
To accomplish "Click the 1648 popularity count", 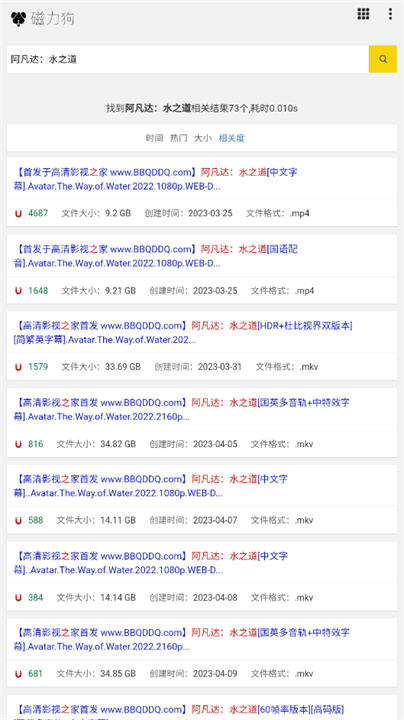I will pyautogui.click(x=38, y=291).
